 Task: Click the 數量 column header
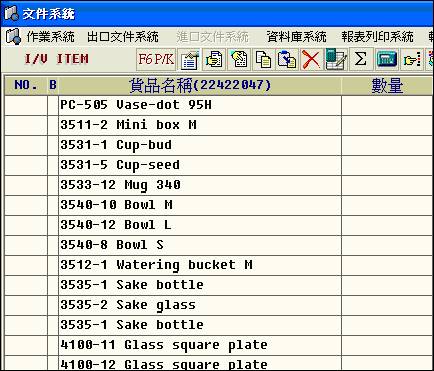click(x=387, y=85)
